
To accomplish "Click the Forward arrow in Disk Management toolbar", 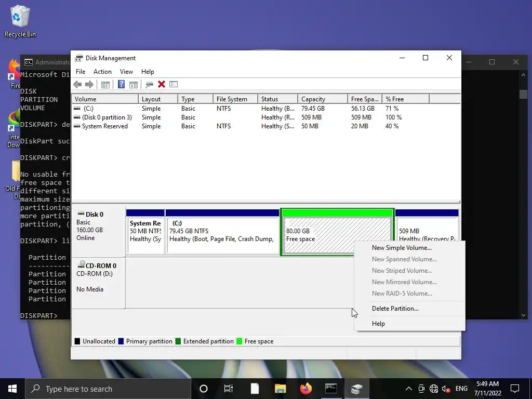I will pos(89,85).
